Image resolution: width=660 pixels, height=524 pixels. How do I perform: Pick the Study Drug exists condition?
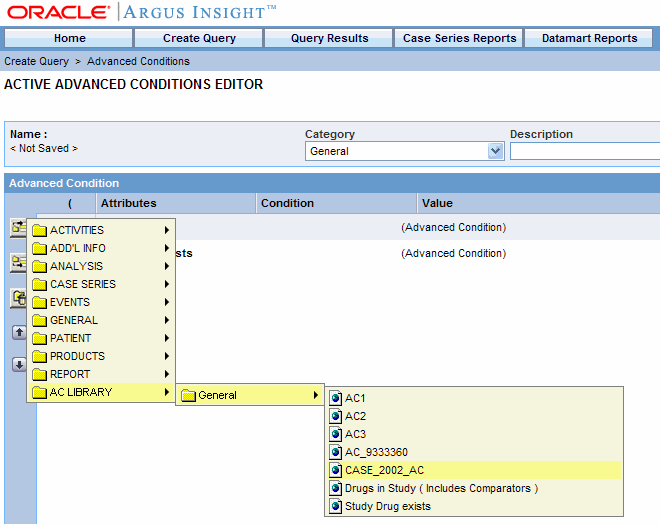(x=388, y=506)
